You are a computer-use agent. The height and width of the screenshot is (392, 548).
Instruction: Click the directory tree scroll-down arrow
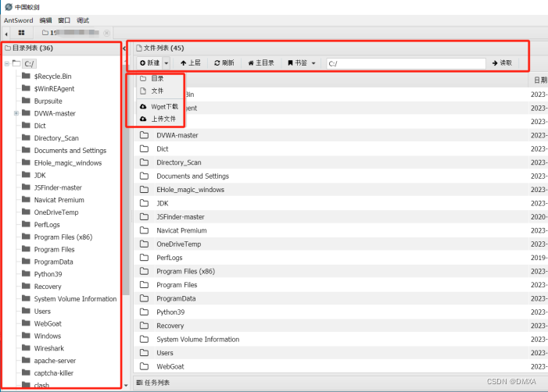click(126, 386)
